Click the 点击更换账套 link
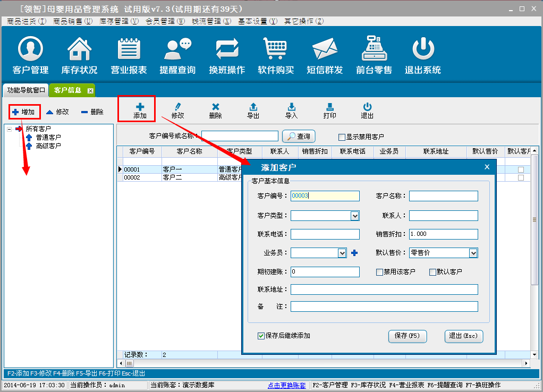This screenshot has height=392, width=543. (x=286, y=385)
